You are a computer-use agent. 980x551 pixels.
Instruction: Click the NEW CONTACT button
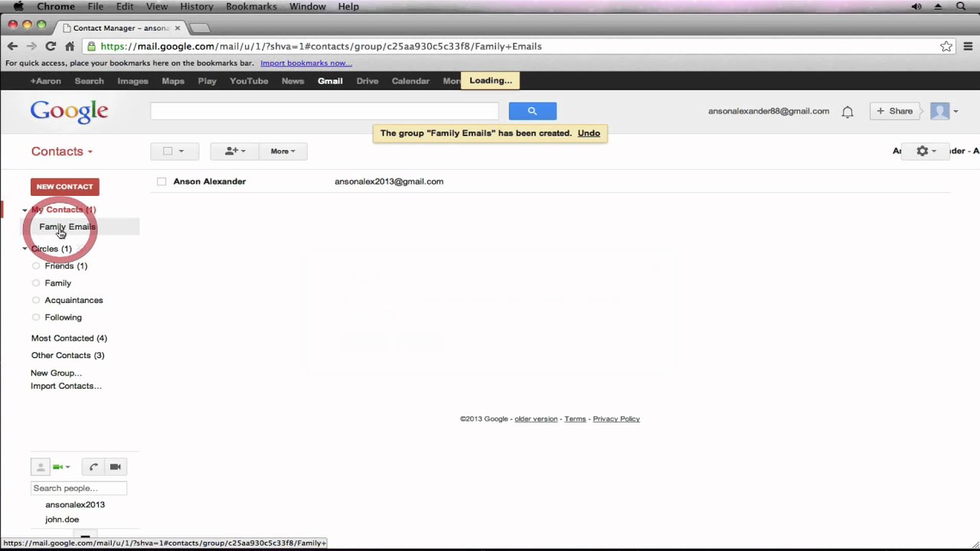pos(64,187)
